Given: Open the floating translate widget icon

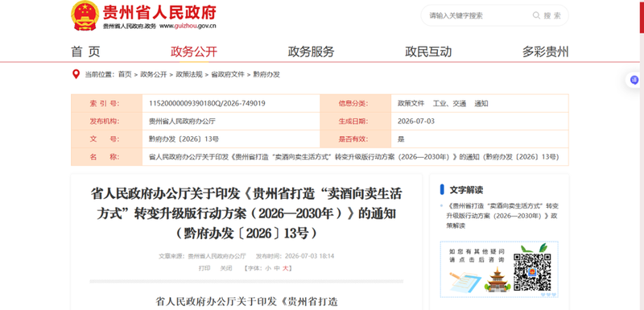Looking at the screenshot, I should (x=634, y=80).
